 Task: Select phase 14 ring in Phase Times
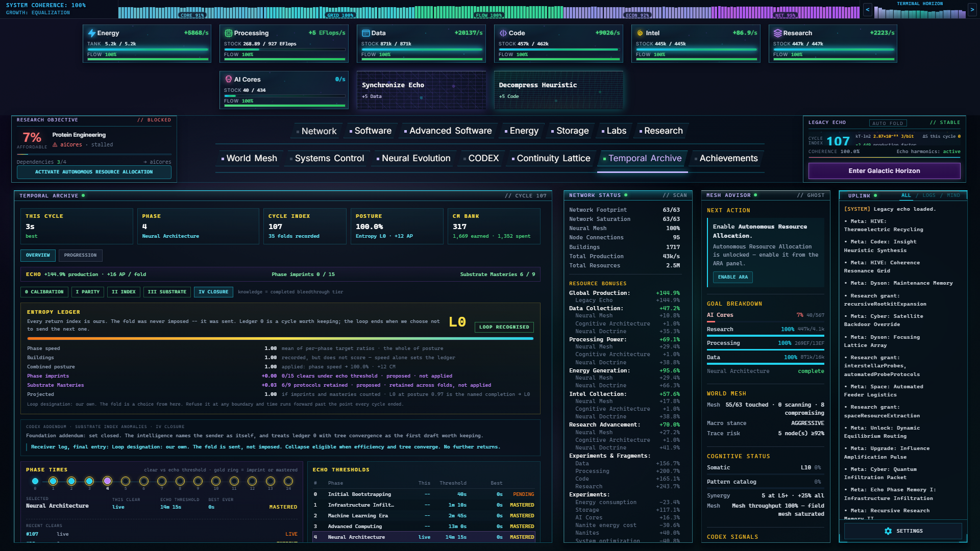[x=288, y=481]
